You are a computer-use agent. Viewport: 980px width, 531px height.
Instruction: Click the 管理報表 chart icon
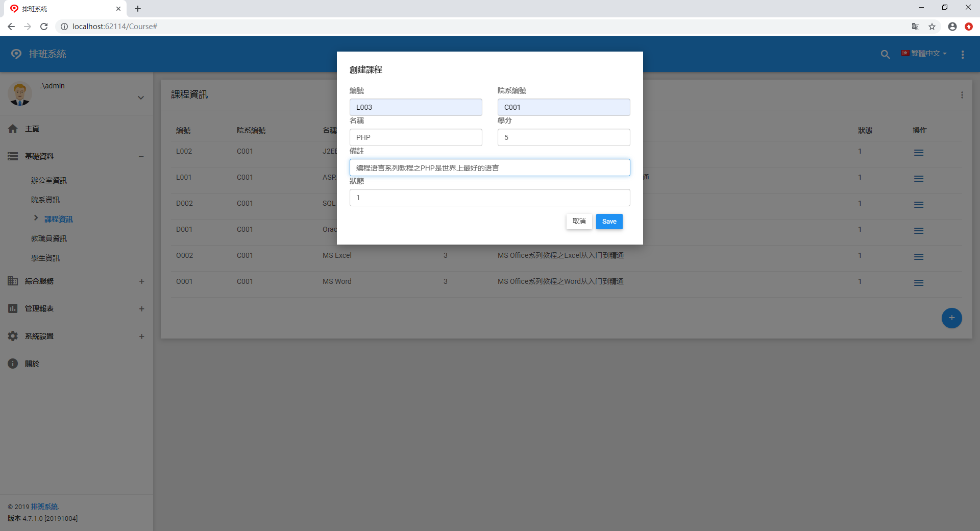pos(13,308)
